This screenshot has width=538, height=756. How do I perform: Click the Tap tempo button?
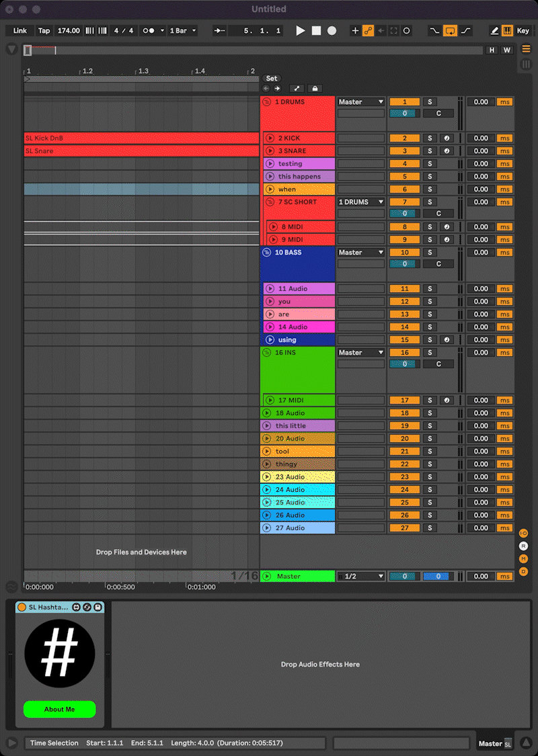click(44, 31)
